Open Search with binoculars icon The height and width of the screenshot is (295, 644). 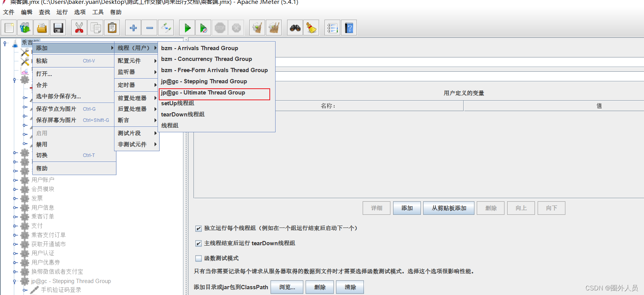click(x=295, y=28)
